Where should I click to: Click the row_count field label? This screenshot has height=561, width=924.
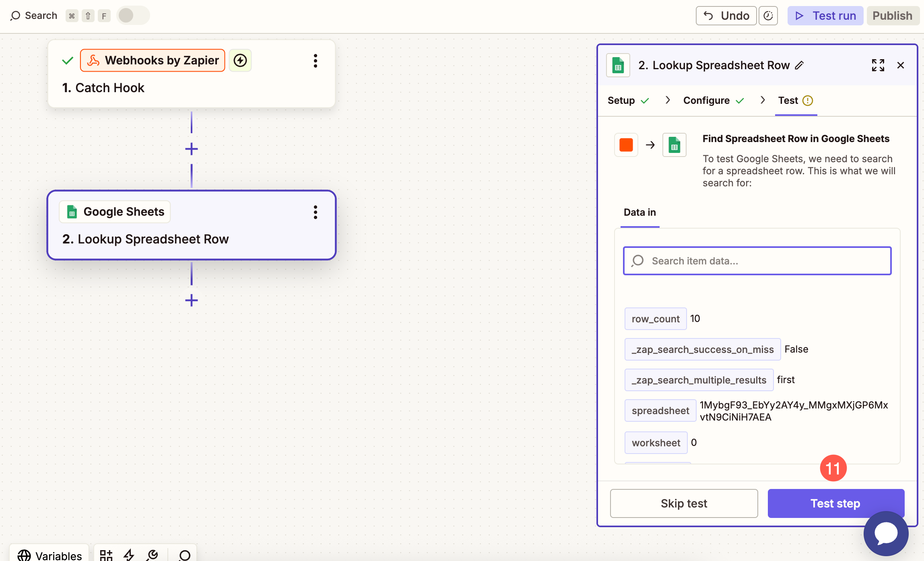coord(656,319)
